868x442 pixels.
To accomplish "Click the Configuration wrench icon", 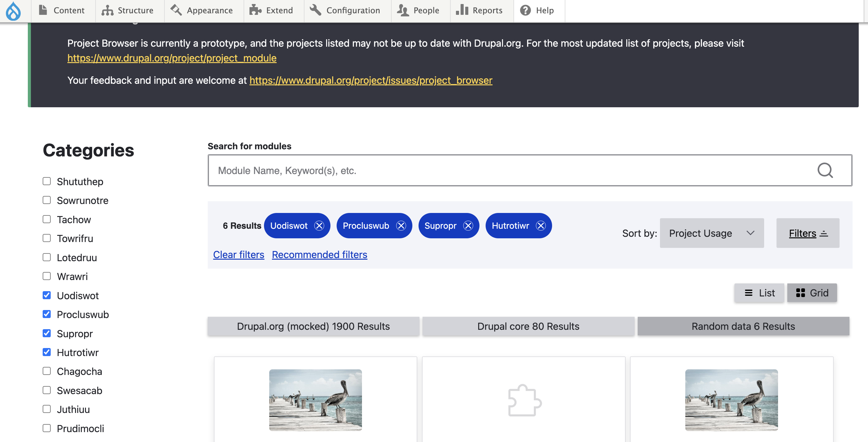I will coord(314,10).
